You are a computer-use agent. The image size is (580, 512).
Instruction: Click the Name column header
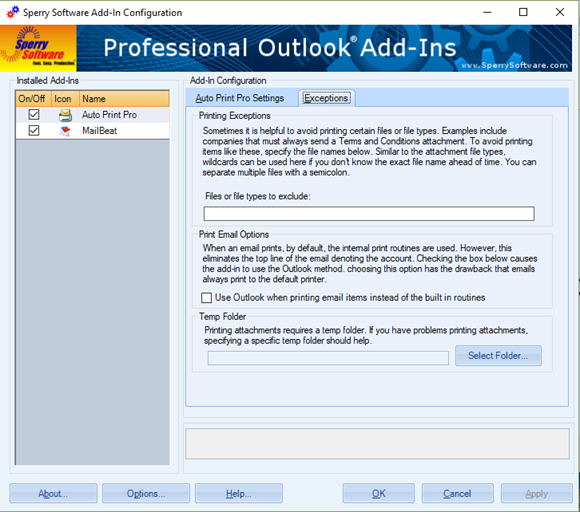click(124, 99)
